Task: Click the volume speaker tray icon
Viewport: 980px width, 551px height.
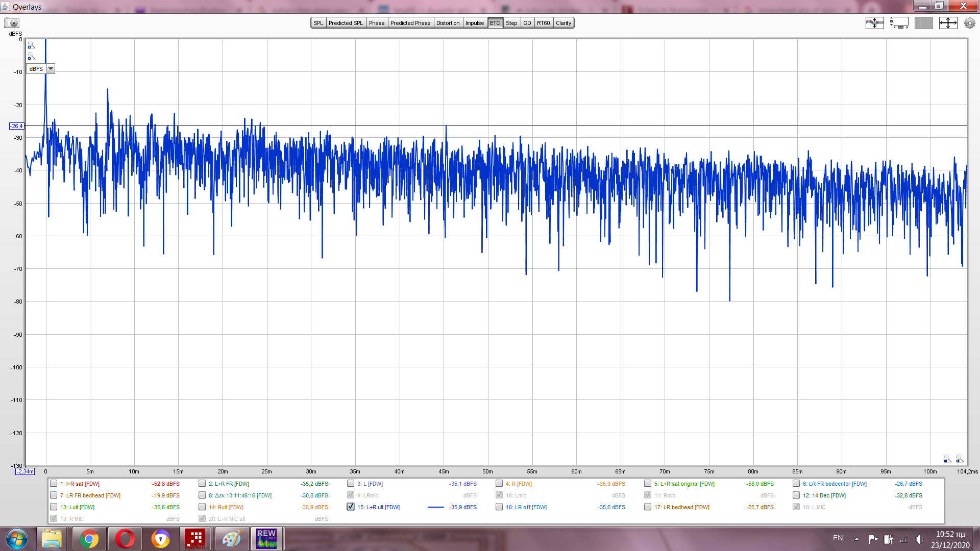Action: [919, 539]
